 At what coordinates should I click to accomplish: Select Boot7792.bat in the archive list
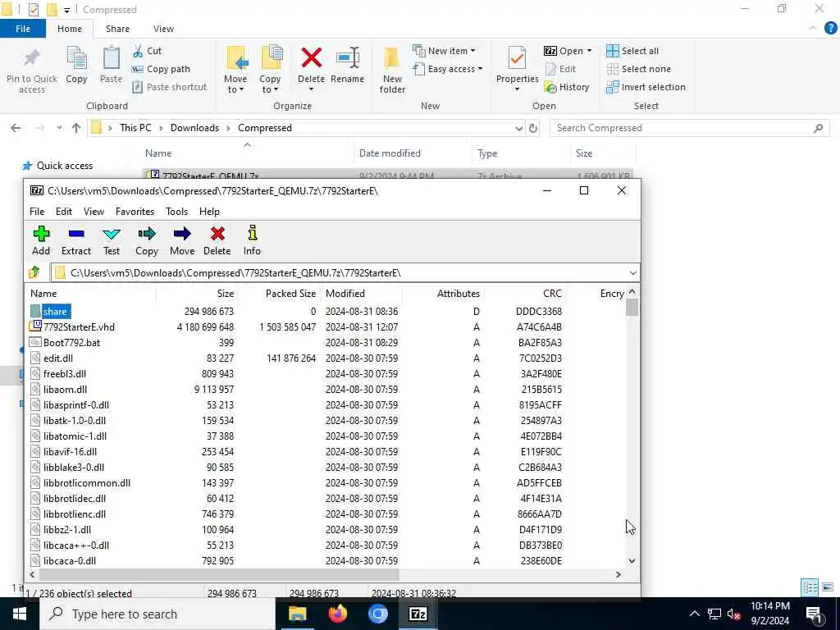[72, 342]
